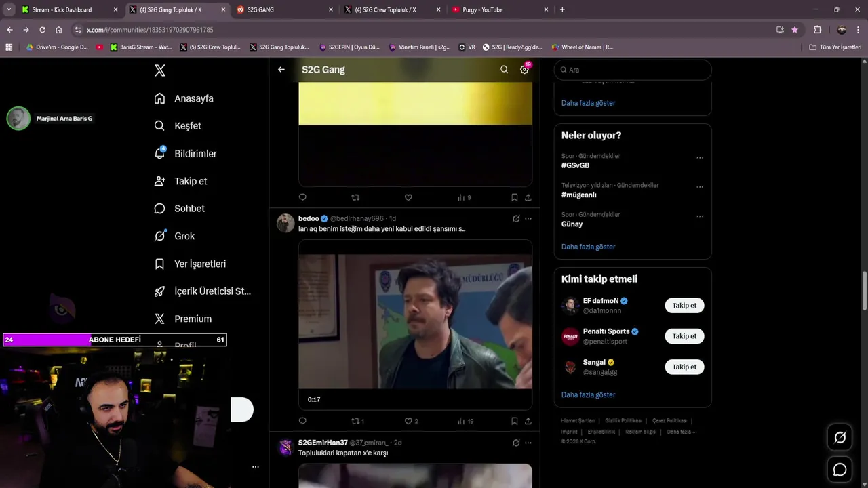Open community settings gear icon
Screen dimensions: 868x488
[x=524, y=69]
